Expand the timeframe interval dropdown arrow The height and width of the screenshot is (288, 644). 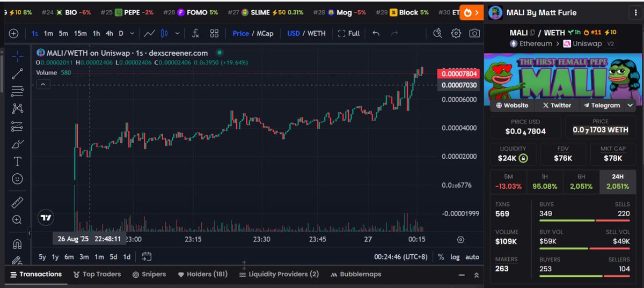click(131, 33)
